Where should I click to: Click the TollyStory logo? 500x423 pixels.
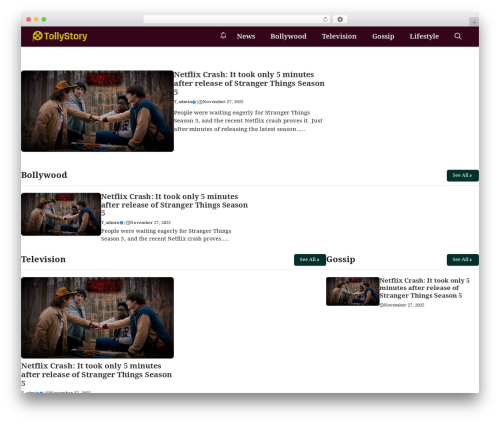tap(60, 36)
